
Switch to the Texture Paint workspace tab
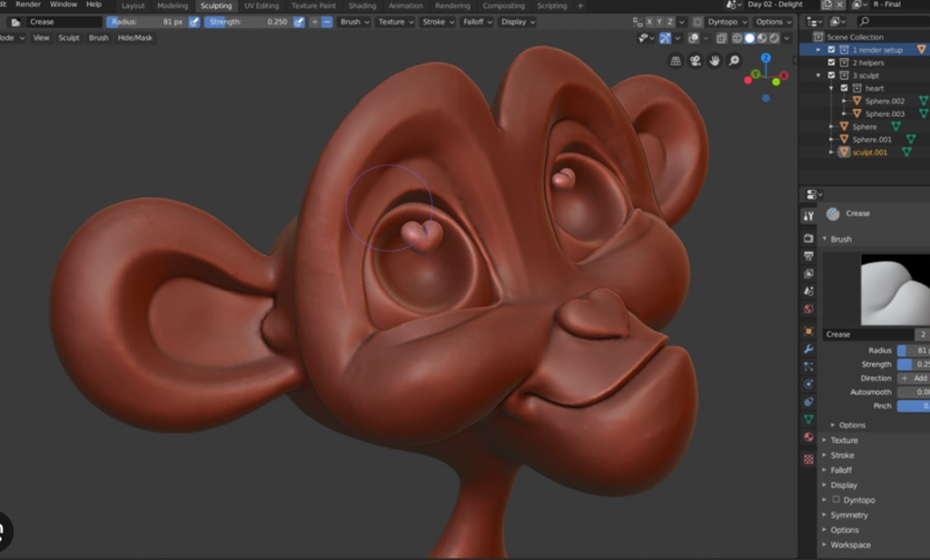pos(313,6)
